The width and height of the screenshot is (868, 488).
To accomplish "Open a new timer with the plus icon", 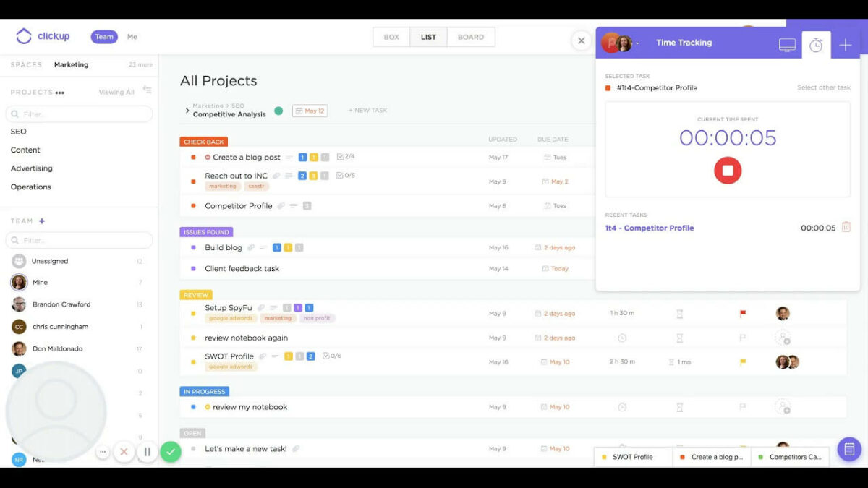I will click(845, 44).
